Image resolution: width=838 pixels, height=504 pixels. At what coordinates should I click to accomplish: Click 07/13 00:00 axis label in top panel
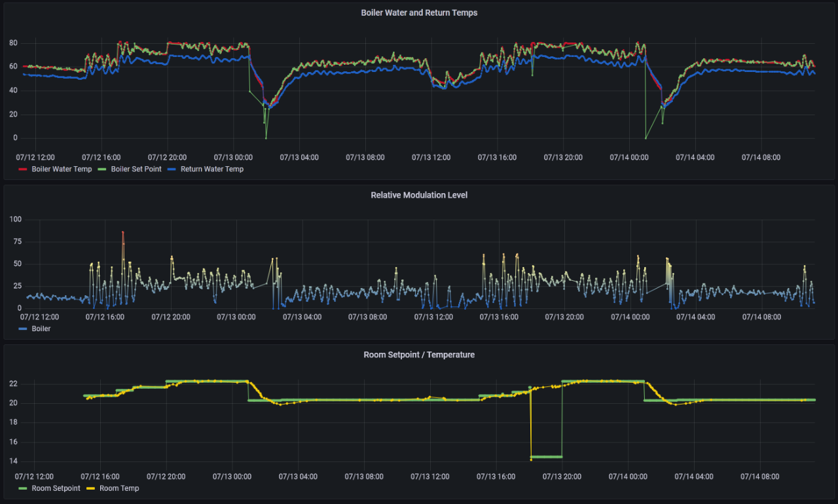[234, 157]
